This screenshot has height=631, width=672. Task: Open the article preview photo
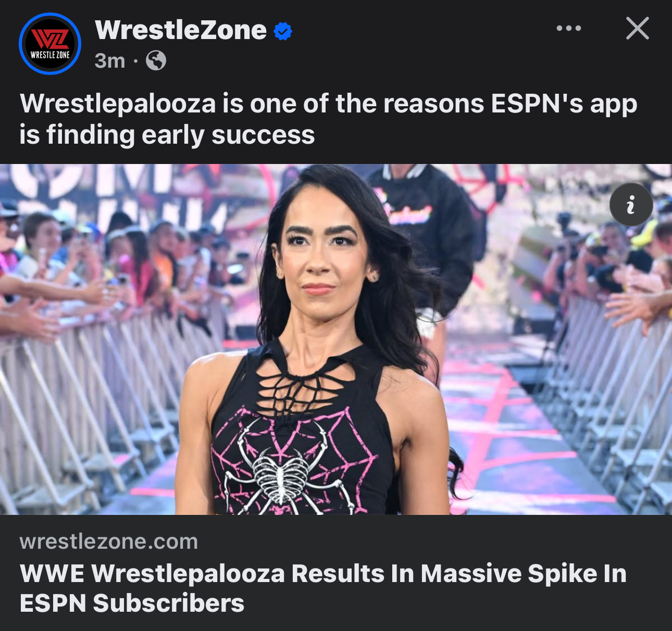point(336,339)
